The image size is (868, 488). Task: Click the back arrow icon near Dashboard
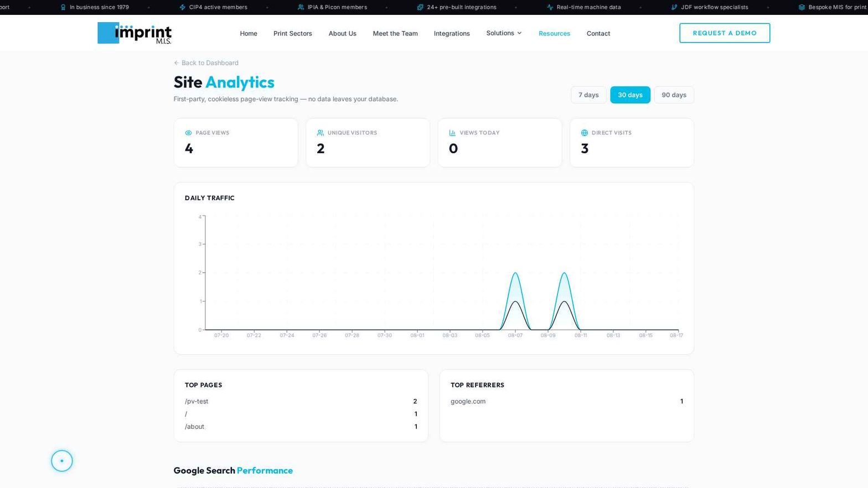(177, 63)
